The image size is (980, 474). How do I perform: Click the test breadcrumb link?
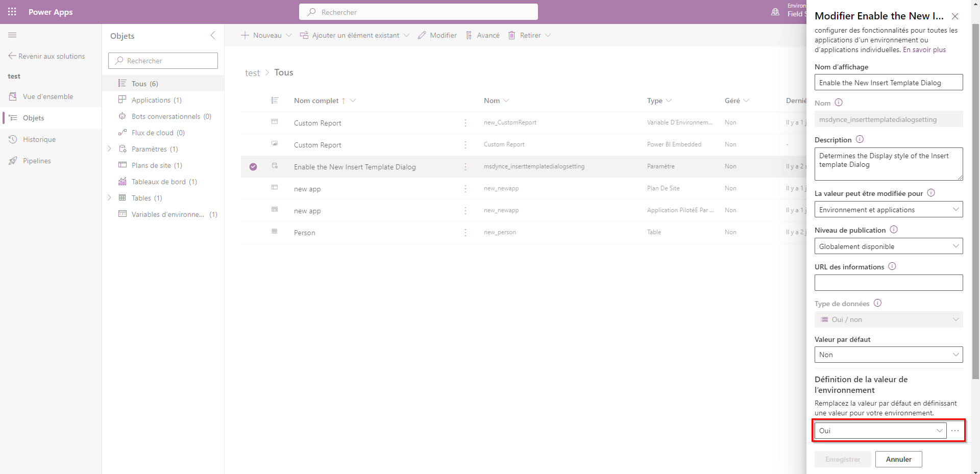tap(252, 73)
